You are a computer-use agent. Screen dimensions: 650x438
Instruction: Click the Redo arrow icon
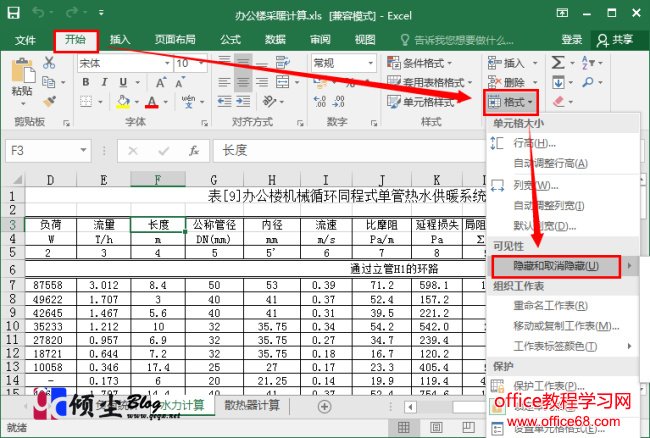[x=71, y=13]
